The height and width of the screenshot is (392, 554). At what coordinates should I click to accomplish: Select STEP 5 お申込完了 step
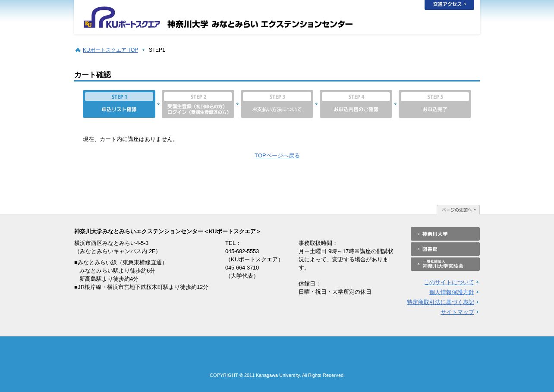[x=435, y=104]
